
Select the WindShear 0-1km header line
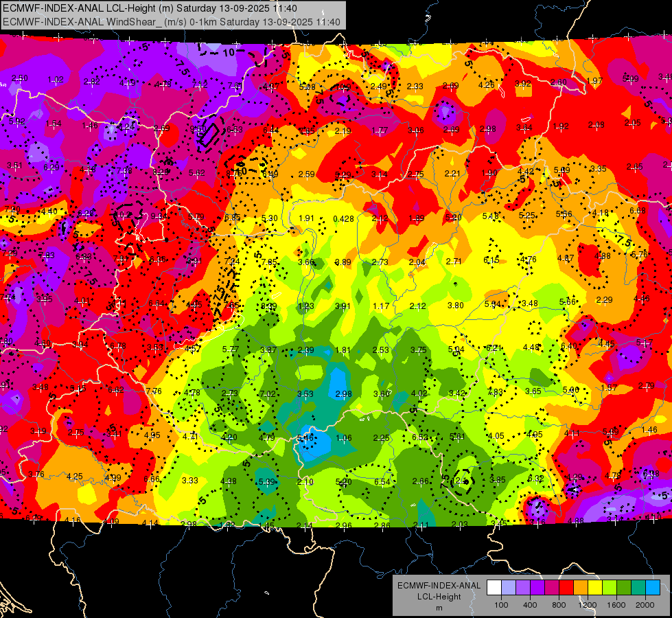[172, 22]
